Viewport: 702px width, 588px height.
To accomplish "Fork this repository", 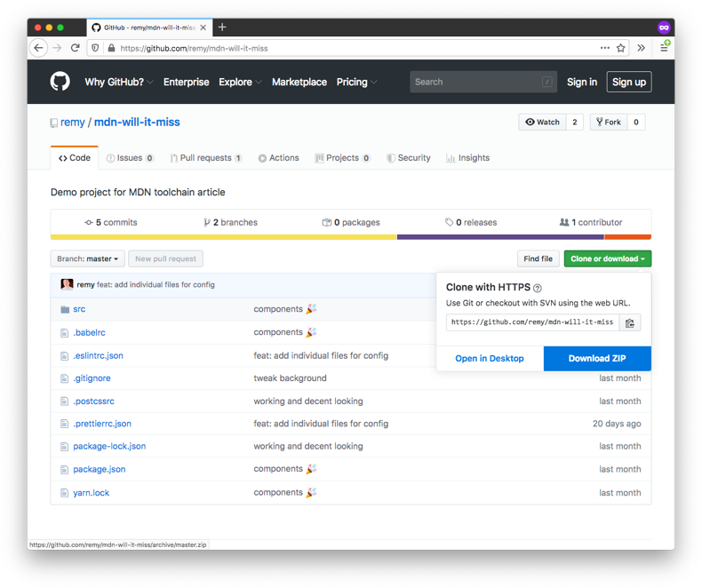I will point(609,123).
